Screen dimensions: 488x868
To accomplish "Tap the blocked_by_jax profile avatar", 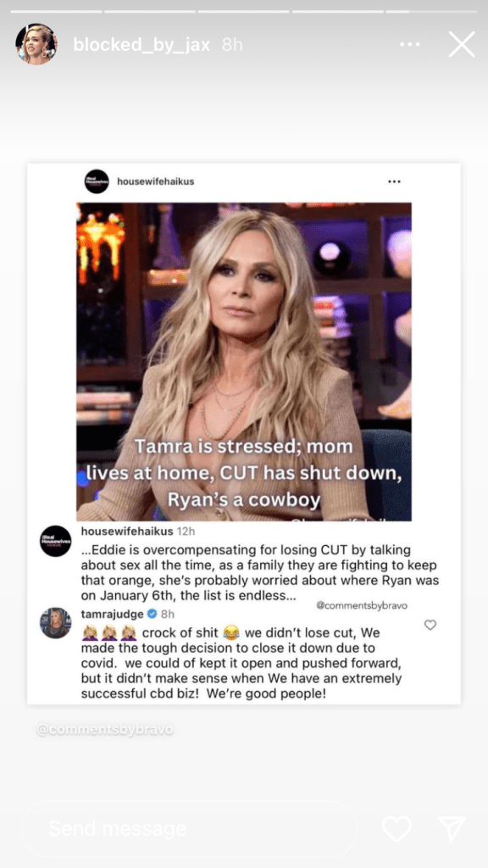I will point(36,44).
